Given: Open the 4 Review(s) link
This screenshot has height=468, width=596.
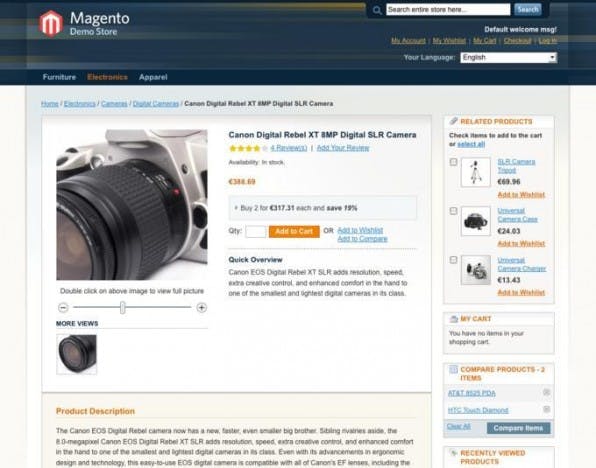Looking at the screenshot, I should (289, 148).
